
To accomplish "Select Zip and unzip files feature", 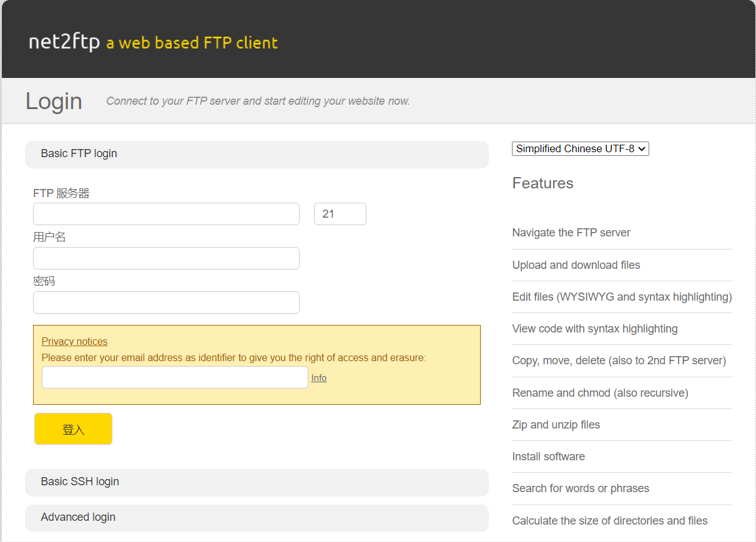I will pyautogui.click(x=556, y=425).
